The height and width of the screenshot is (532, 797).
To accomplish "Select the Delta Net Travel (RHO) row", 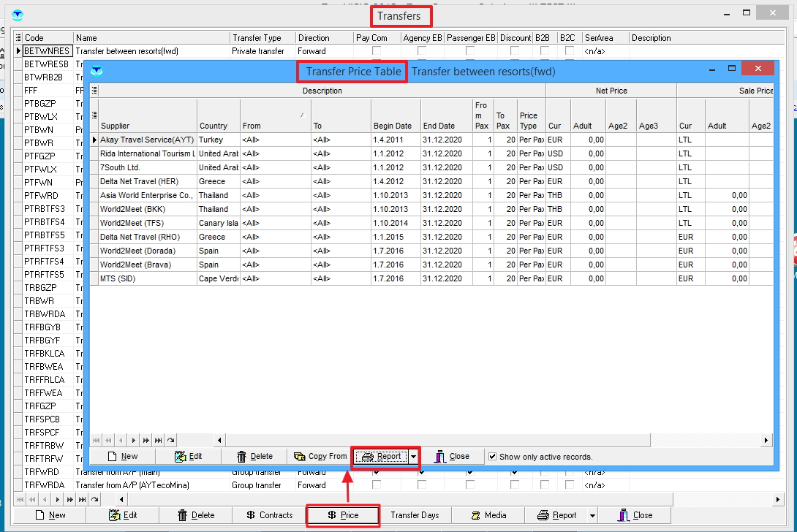I will coord(146,237).
